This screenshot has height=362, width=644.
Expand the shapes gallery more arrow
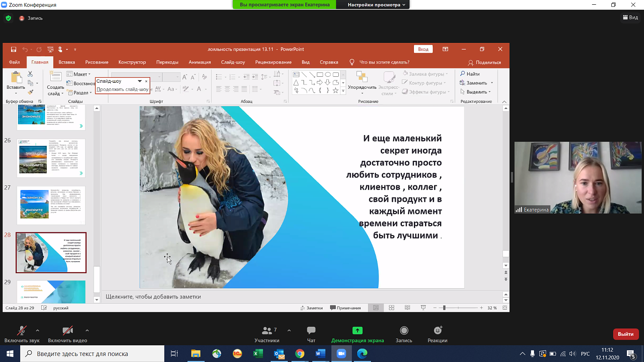coord(343,90)
